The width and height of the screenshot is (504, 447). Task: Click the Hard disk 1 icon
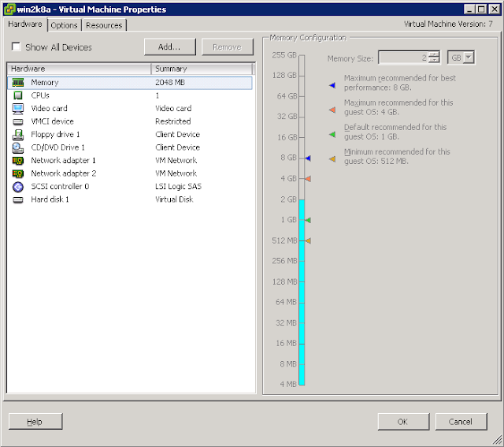(x=18, y=199)
